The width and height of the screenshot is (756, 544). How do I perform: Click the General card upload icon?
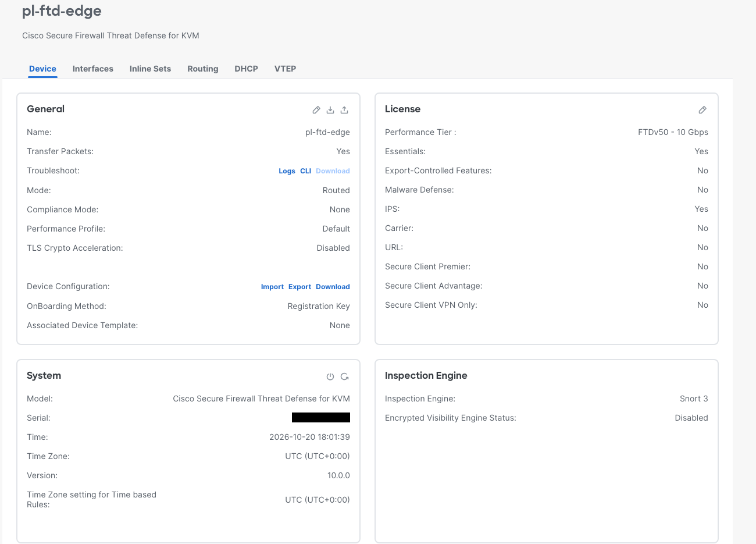[x=344, y=110]
